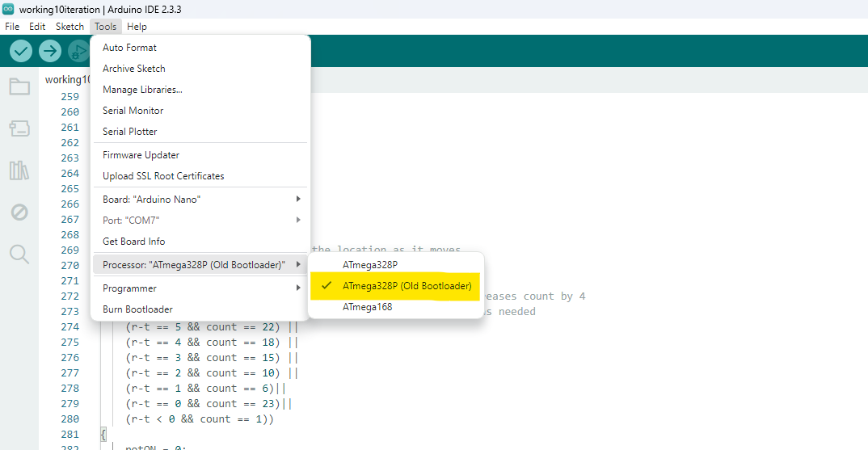Image resolution: width=868 pixels, height=450 pixels.
Task: Select ATmega168 processor option
Action: click(x=396, y=307)
